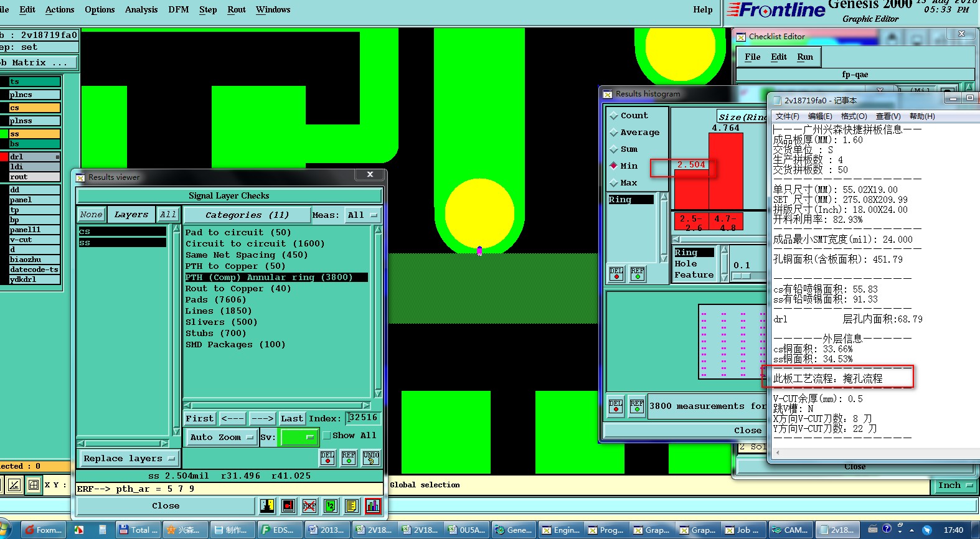
Task: Click the green 1-2 pages icon
Action: click(x=330, y=506)
